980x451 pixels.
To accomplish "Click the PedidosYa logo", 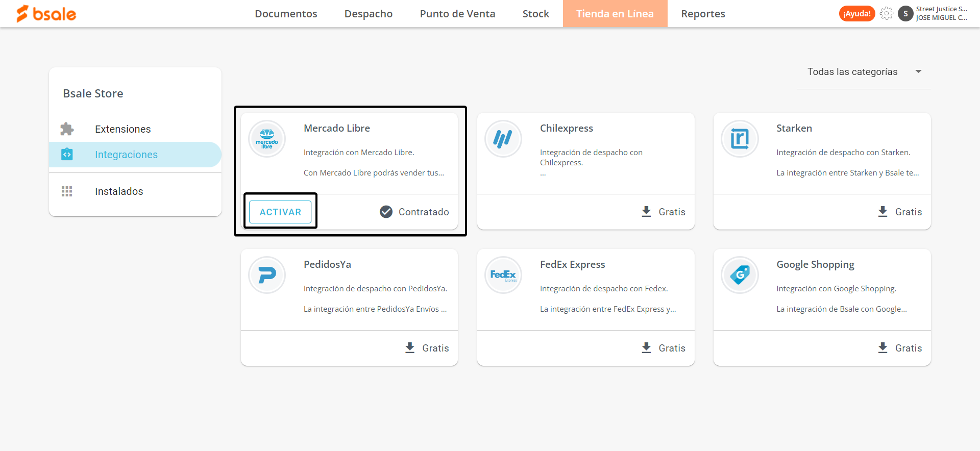I will click(x=267, y=275).
